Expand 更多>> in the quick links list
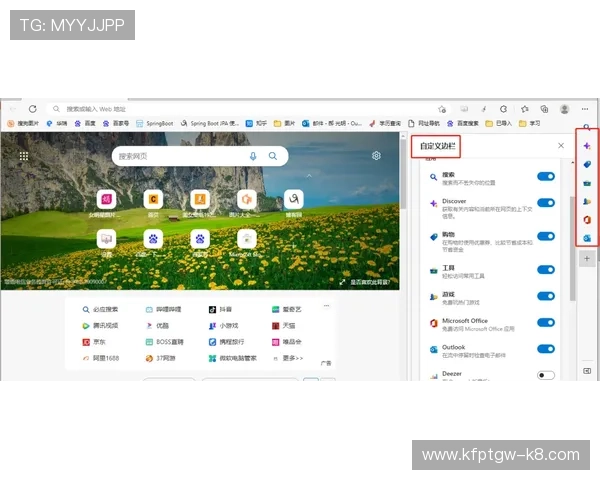The height and width of the screenshot is (480, 600). 292,357
